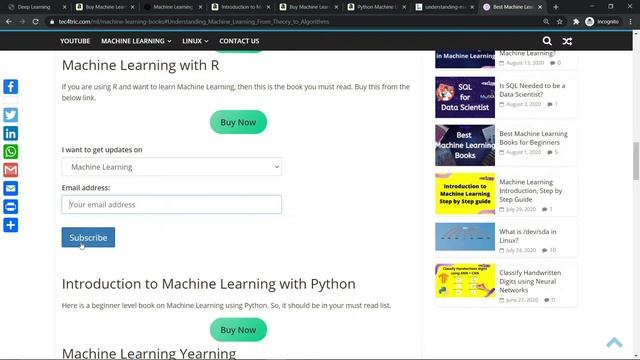The image size is (640, 360).
Task: Click Incognito profile icon
Action: [602, 22]
